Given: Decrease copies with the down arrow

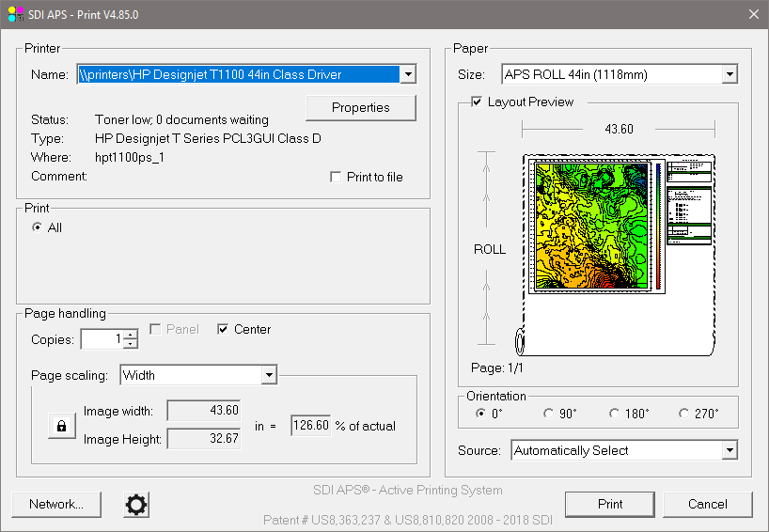Looking at the screenshot, I should (131, 344).
